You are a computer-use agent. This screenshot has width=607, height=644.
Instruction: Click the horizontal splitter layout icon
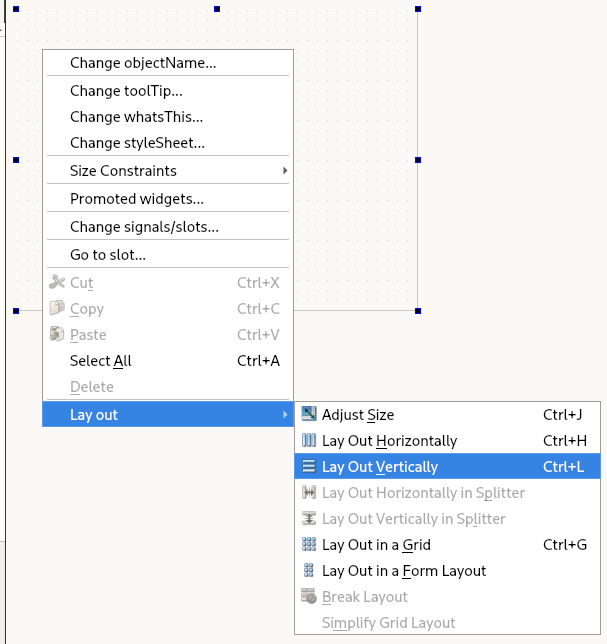[309, 492]
